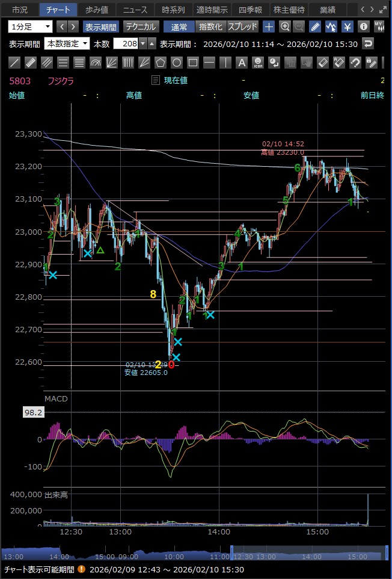Screen dimensions: 392x579
Task: Open the yen currency settings icon
Action: point(348,26)
